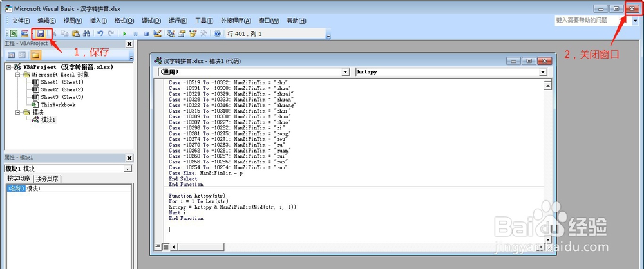Image resolution: width=644 pixels, height=269 pixels.
Task: Open the Object Browser toolbar icon
Action: 193,33
